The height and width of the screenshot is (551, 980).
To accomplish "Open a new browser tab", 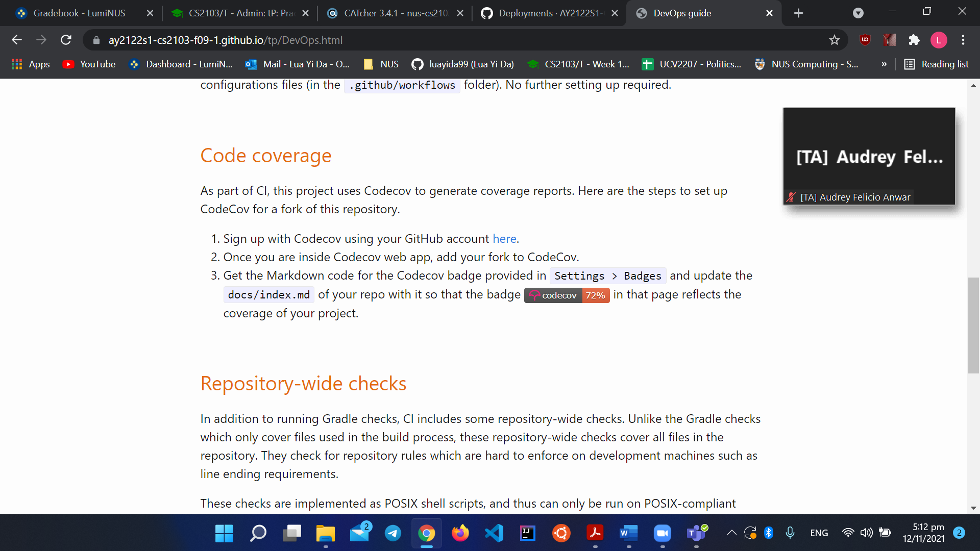I will [798, 13].
